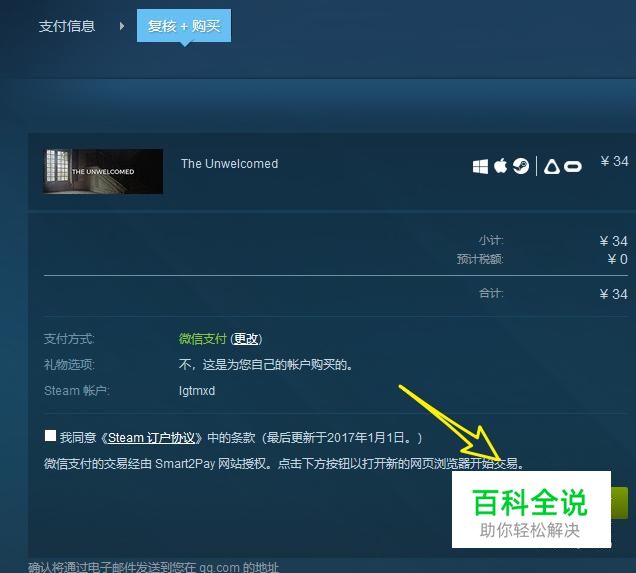Viewport: 636px width, 573px height.
Task: Open The Unwelcomed game thumbnail
Action: [103, 171]
